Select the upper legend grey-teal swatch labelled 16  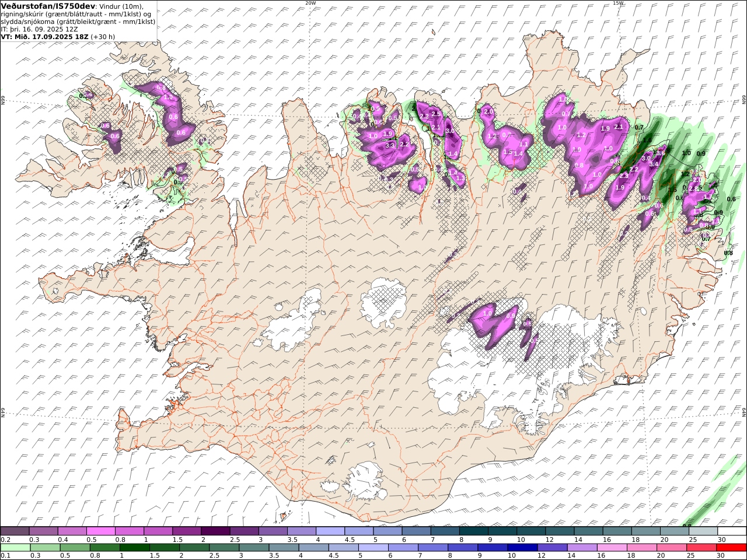pos(616,531)
